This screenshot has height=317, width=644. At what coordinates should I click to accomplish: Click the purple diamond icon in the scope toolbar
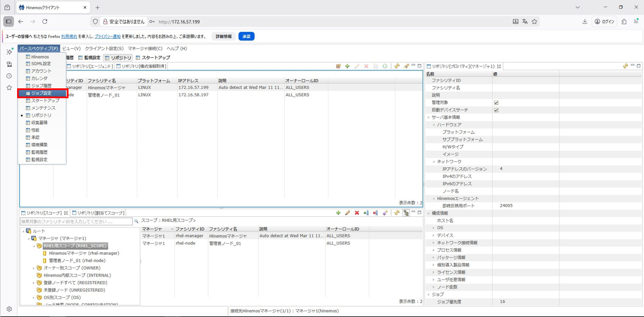(385, 213)
